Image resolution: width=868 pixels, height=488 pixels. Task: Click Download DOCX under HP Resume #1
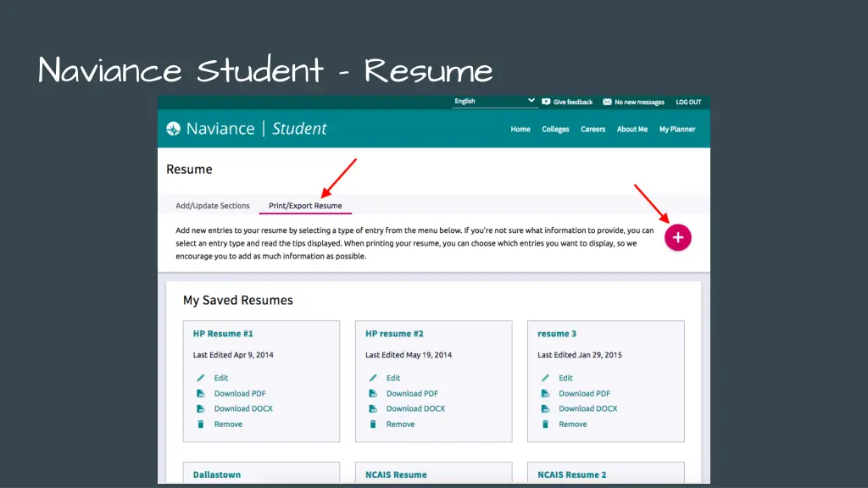243,408
